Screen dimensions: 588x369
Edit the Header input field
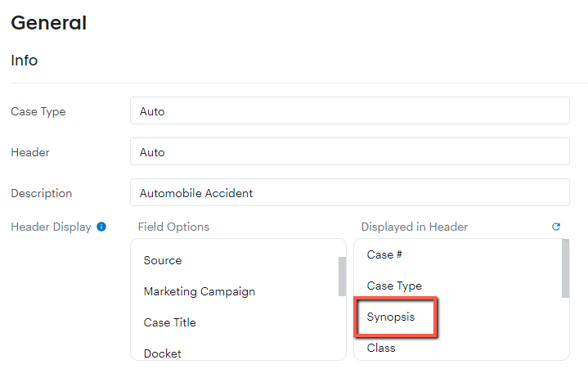click(x=350, y=151)
